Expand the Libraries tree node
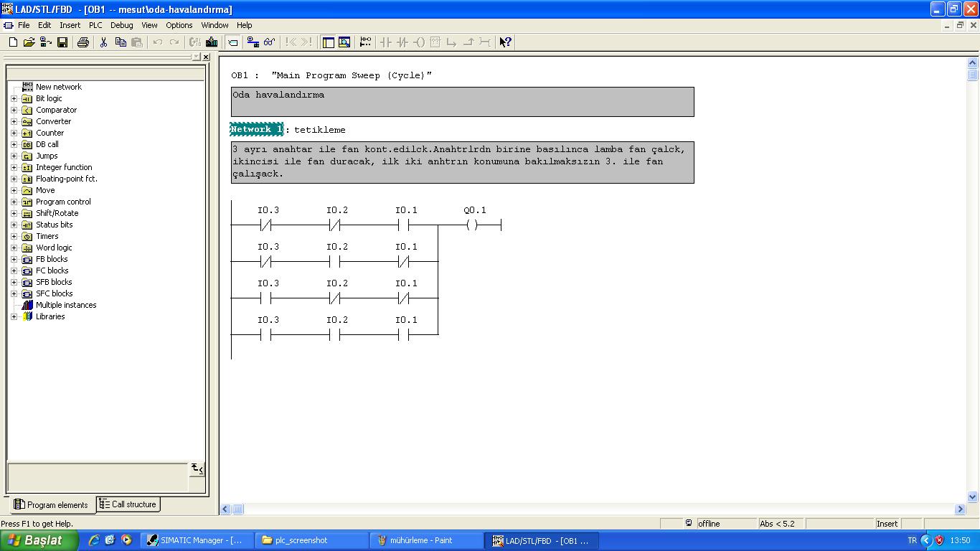The height and width of the screenshot is (551, 980). click(x=14, y=316)
